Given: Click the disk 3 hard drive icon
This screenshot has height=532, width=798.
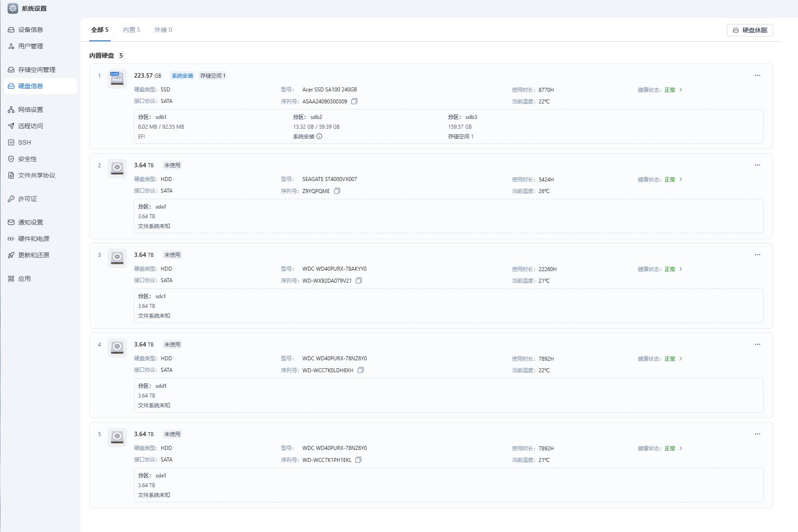Looking at the screenshot, I should 117,258.
